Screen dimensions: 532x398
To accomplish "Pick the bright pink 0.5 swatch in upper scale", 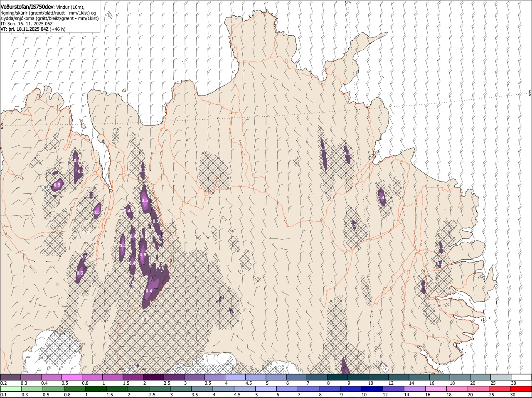I will pyautogui.click(x=72, y=377).
